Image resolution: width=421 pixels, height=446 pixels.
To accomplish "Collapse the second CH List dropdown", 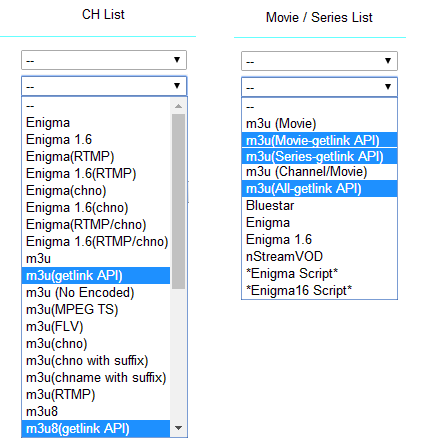I will tap(104, 86).
